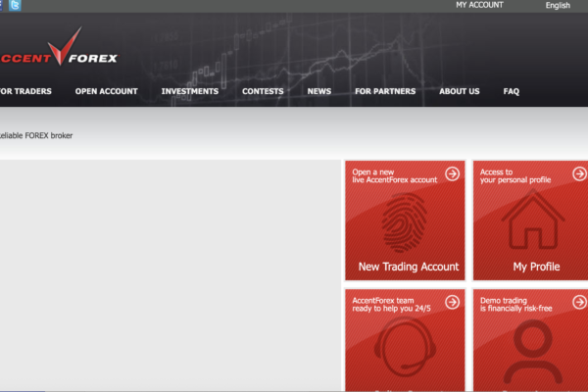The height and width of the screenshot is (392, 588).
Task: Open the FOR PARTNERS menu
Action: click(x=385, y=91)
